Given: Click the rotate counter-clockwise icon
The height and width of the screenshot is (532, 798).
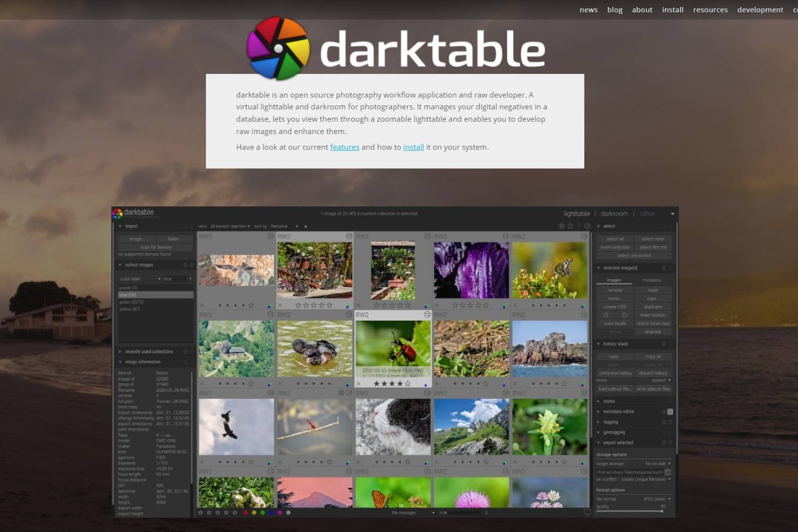Looking at the screenshot, I should pos(606,315).
